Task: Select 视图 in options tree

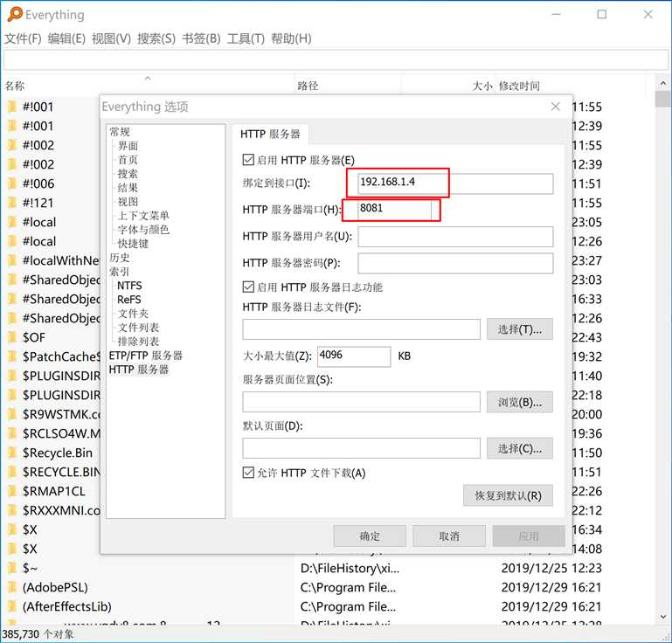Action: click(x=128, y=201)
